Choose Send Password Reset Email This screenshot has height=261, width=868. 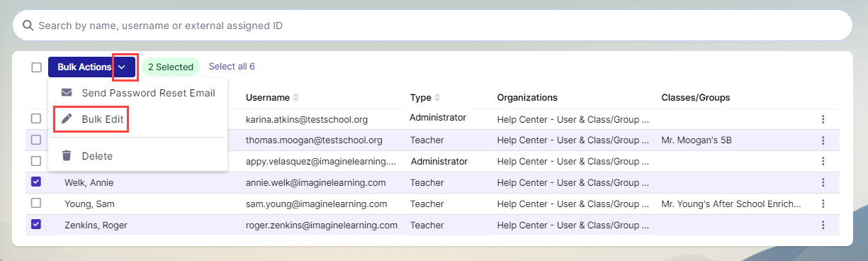click(x=138, y=93)
